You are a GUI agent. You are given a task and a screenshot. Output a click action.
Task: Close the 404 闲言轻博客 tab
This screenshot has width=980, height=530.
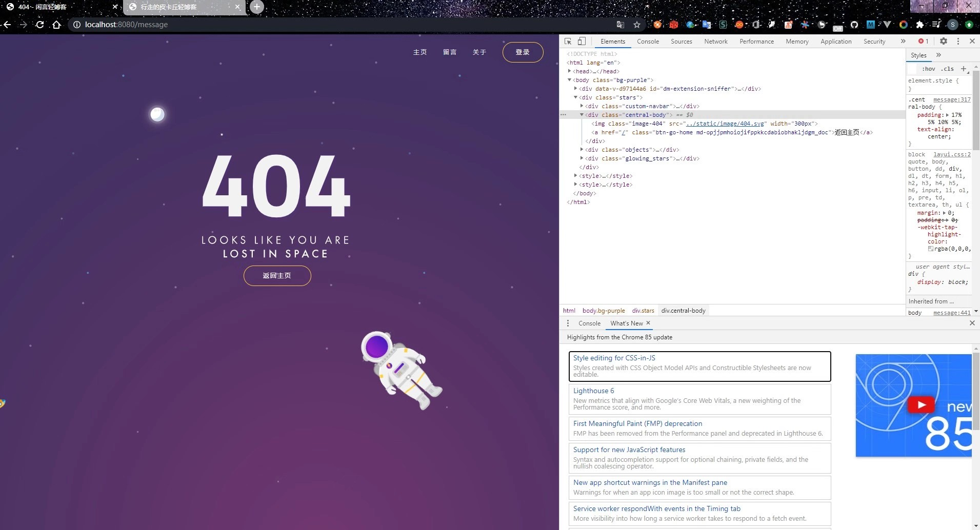pos(115,7)
